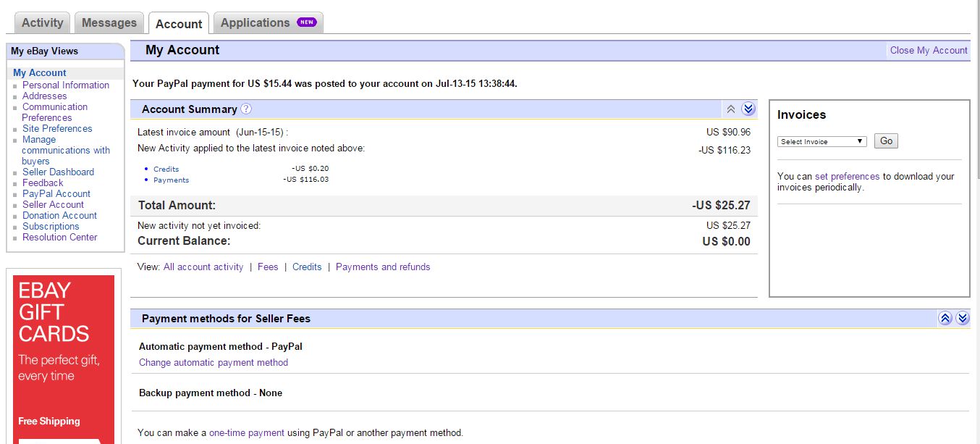Move the Payment methods section down
Image resolution: width=980 pixels, height=444 pixels.
pos(962,318)
